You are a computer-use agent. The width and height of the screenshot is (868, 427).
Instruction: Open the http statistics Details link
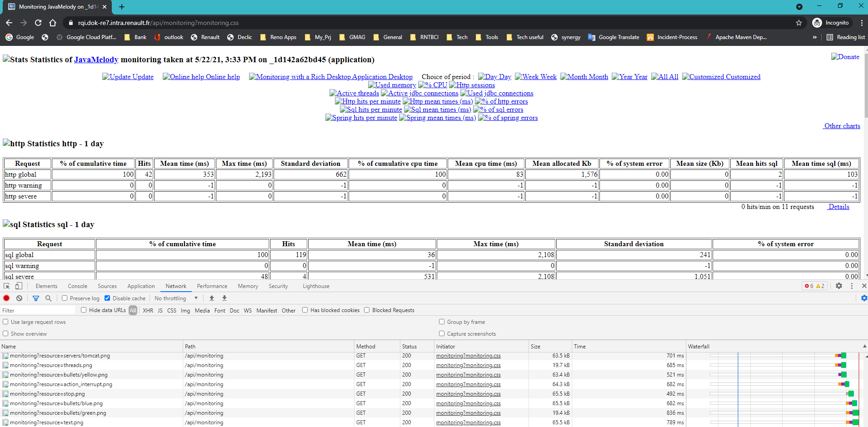pyautogui.click(x=838, y=207)
